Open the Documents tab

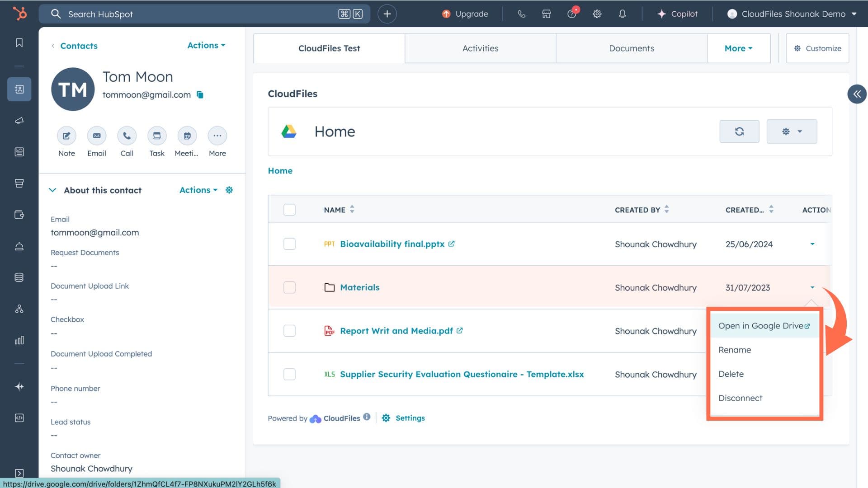632,48
